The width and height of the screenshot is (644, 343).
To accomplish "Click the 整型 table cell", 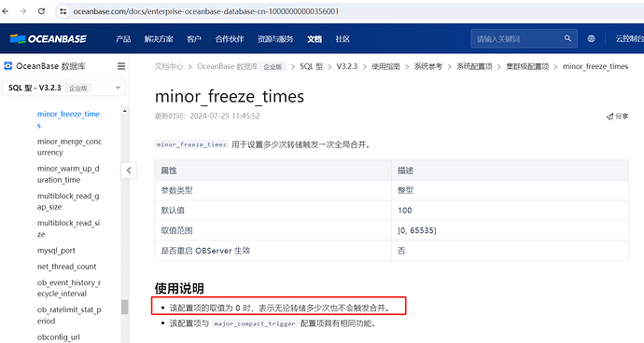I will pos(510,190).
